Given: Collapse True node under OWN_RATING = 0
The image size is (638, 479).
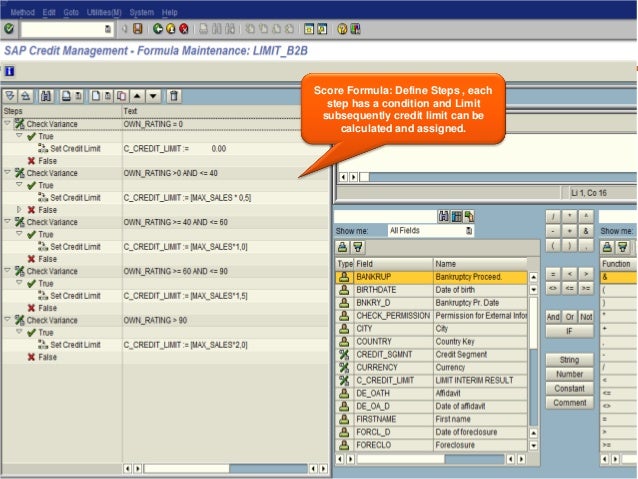Looking at the screenshot, I should (x=19, y=135).
